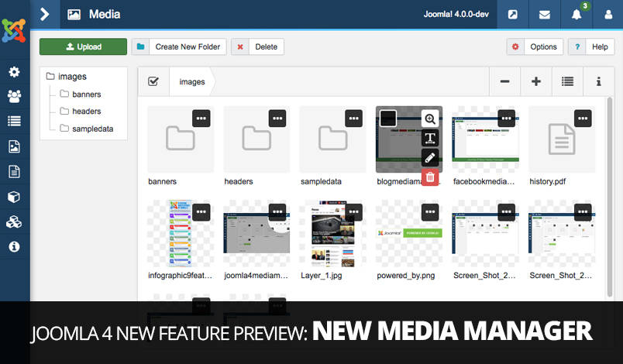
Task: Open site preview external link icon
Action: [512, 15]
